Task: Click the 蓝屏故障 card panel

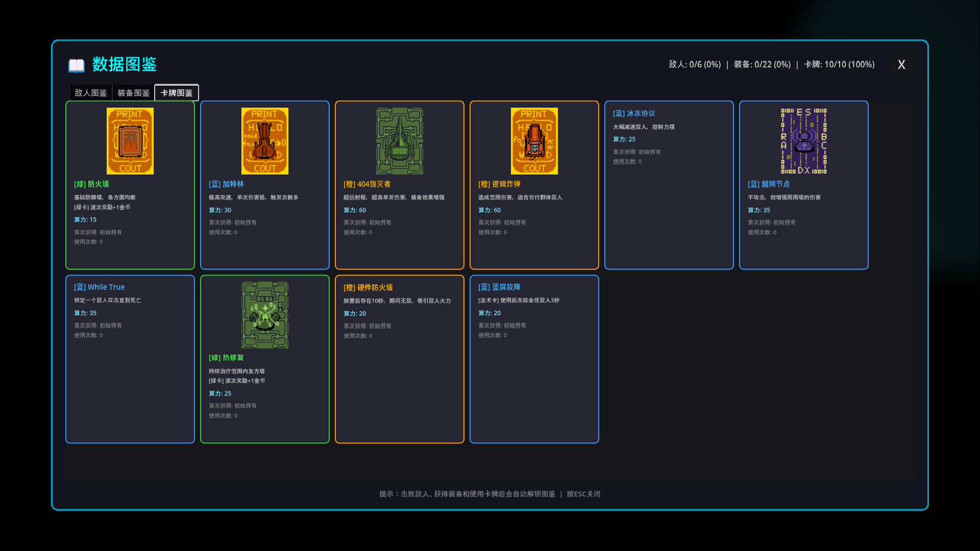Action: click(534, 359)
